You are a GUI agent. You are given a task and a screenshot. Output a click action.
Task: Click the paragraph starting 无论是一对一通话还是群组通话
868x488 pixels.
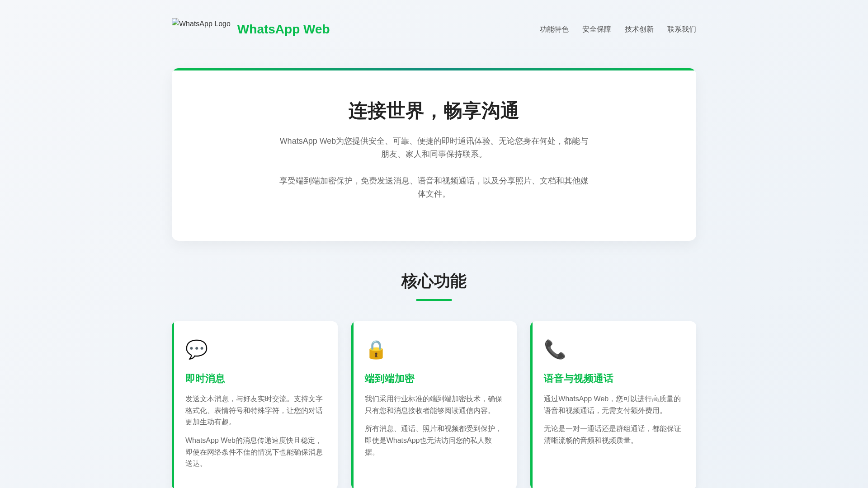click(x=613, y=435)
